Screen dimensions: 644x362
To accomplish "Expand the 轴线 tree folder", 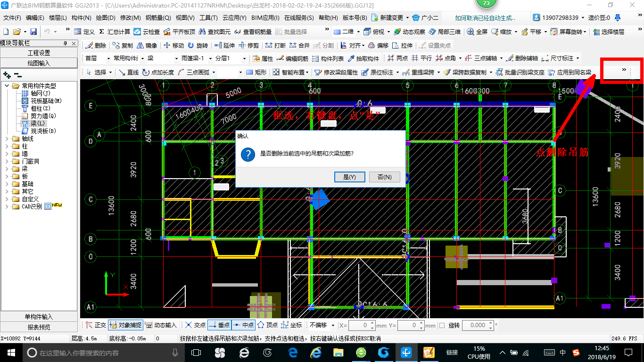I will click(x=7, y=139).
